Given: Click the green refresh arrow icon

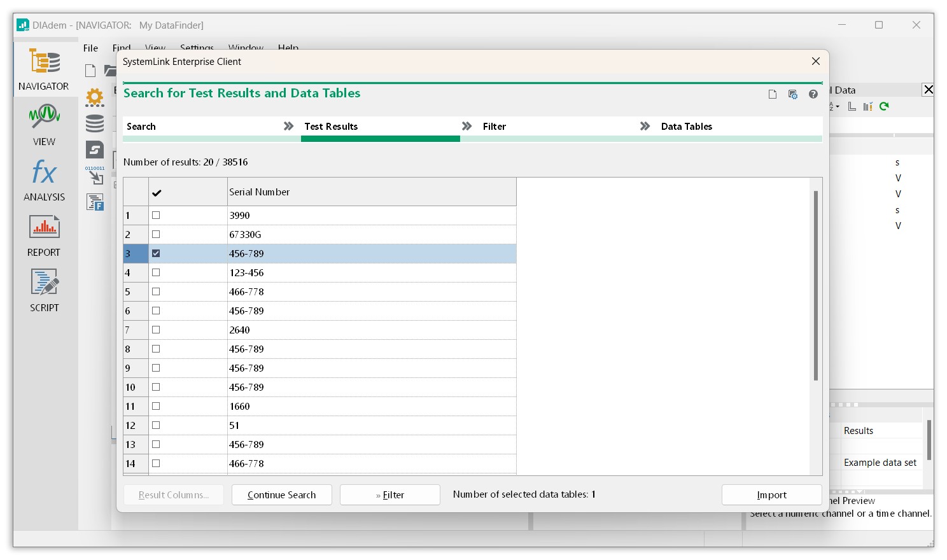Looking at the screenshot, I should point(884,106).
